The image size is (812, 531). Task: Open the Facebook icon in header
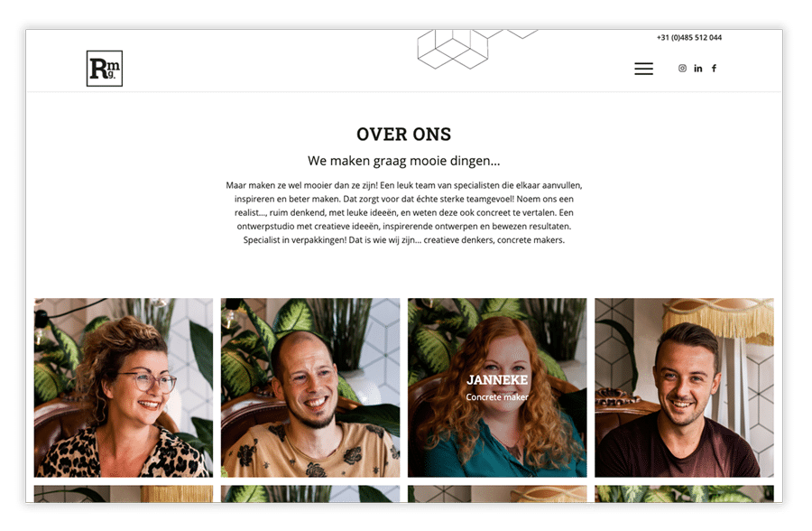pyautogui.click(x=715, y=69)
